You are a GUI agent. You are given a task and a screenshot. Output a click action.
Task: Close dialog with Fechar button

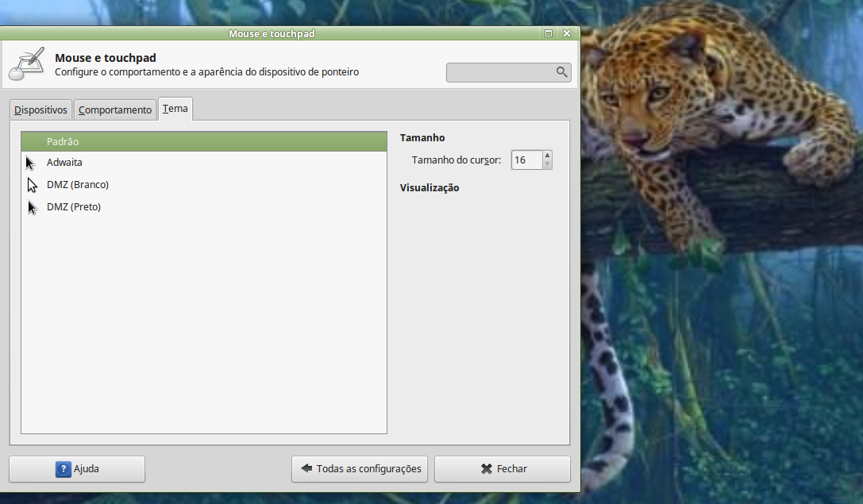(x=503, y=469)
